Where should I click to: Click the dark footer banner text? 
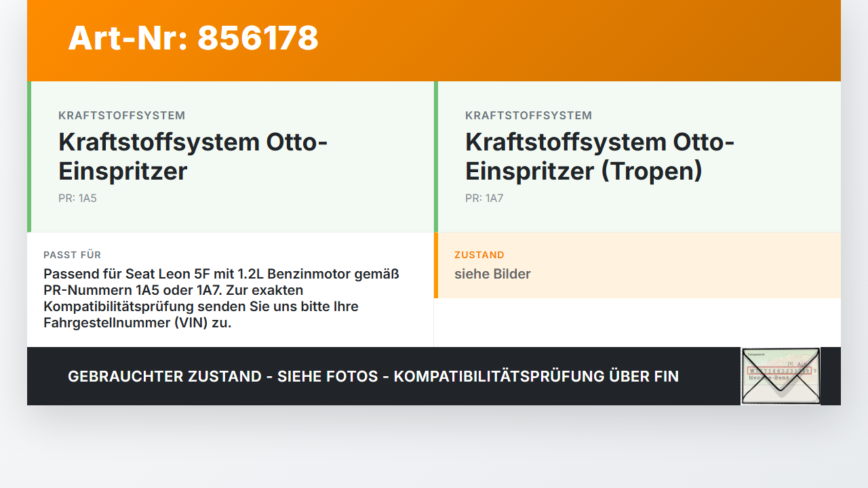pos(373,376)
